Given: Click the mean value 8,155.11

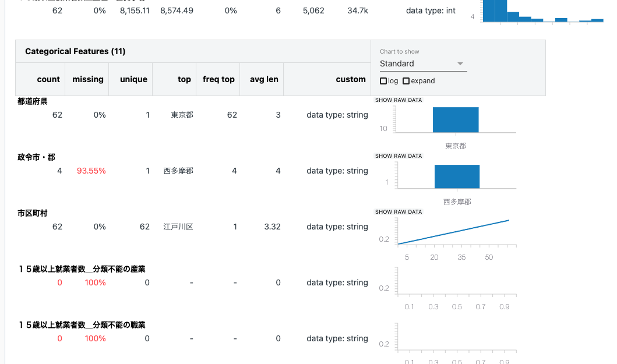Looking at the screenshot, I should pos(135,10).
